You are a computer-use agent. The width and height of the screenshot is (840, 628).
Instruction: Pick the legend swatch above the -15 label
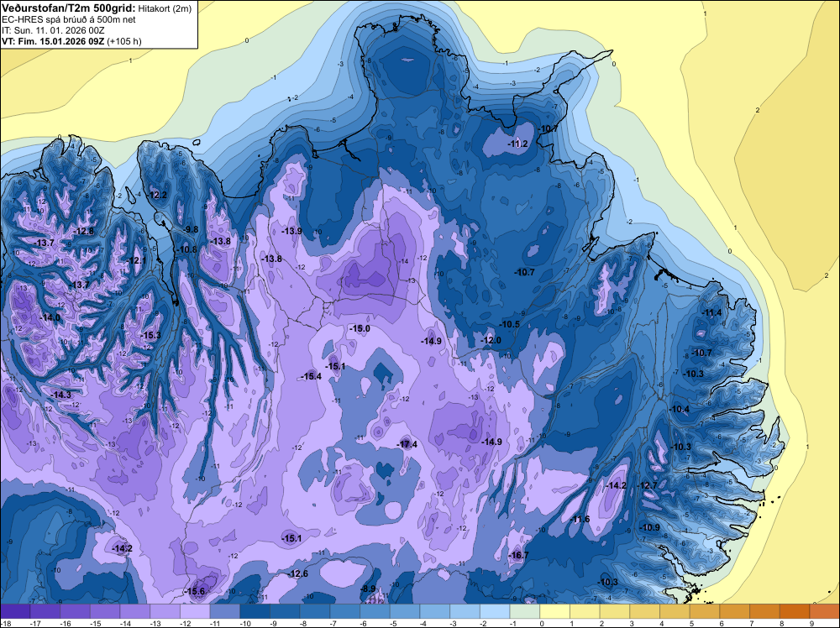(x=105, y=611)
